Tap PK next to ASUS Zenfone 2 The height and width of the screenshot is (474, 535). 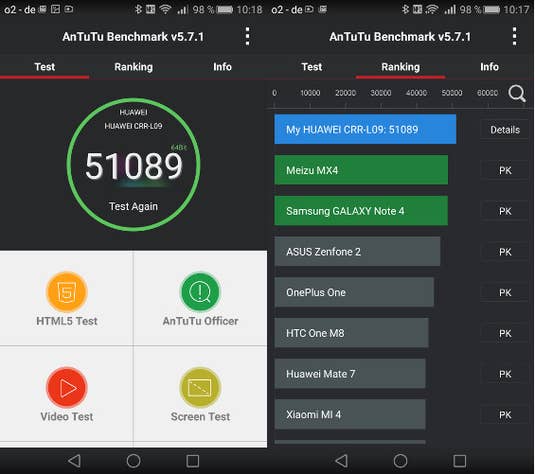click(x=505, y=252)
